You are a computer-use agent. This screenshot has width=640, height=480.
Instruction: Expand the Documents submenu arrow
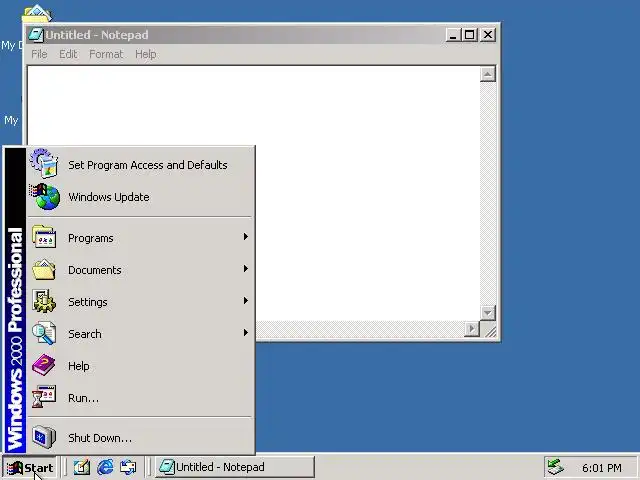tap(246, 269)
